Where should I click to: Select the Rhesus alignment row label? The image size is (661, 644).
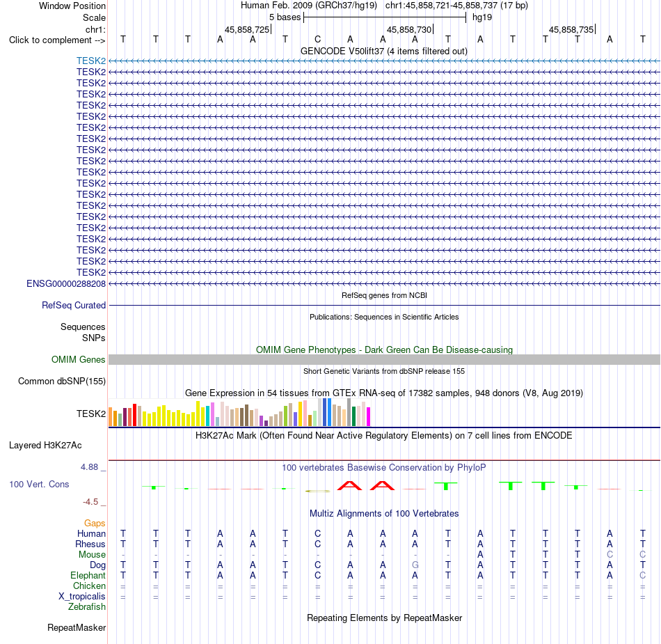pyautogui.click(x=90, y=544)
